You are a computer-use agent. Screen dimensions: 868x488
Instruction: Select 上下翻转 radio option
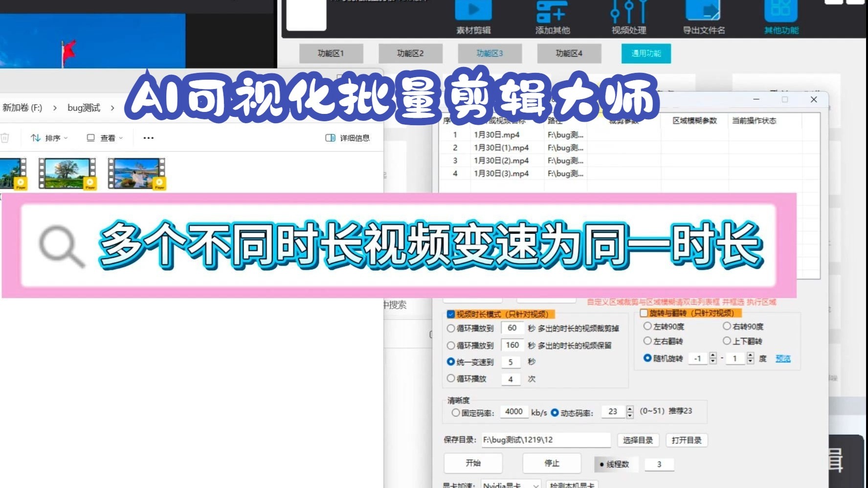[727, 341]
